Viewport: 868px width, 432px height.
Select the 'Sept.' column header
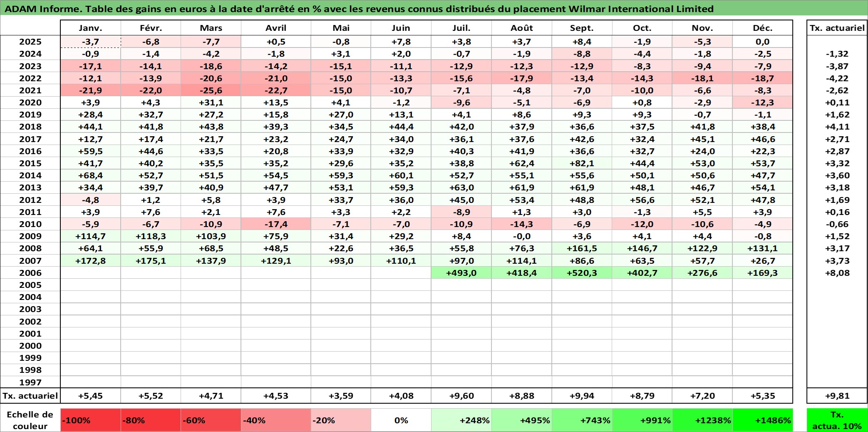(582, 28)
